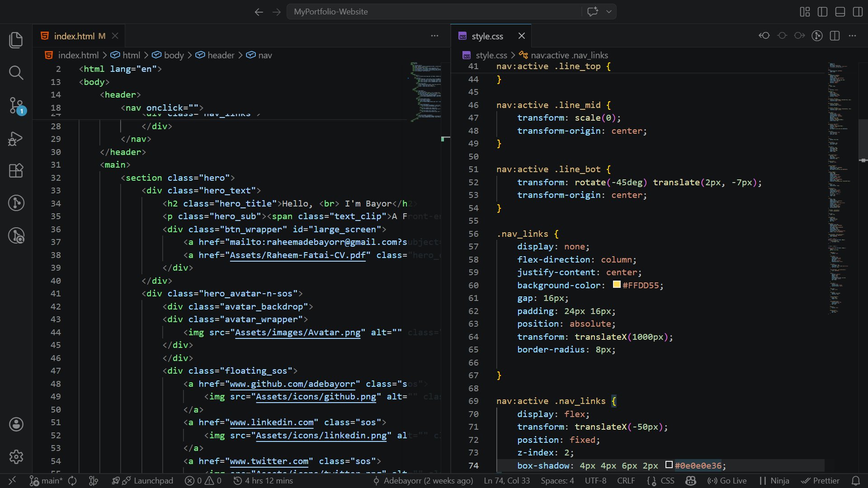Show the notifications bell
Viewport: 868px width, 488px height.
tap(855, 481)
